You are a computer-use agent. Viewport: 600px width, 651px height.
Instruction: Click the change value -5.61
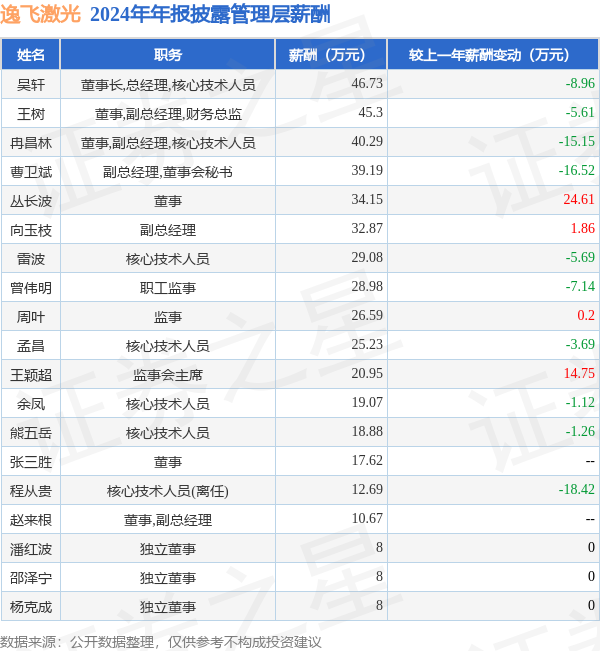pos(580,113)
